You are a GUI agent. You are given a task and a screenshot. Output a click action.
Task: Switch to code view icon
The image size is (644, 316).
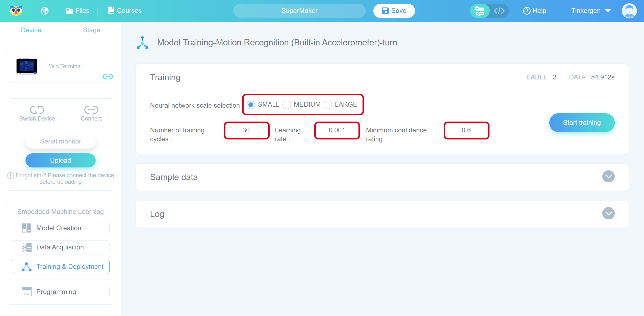[499, 11]
